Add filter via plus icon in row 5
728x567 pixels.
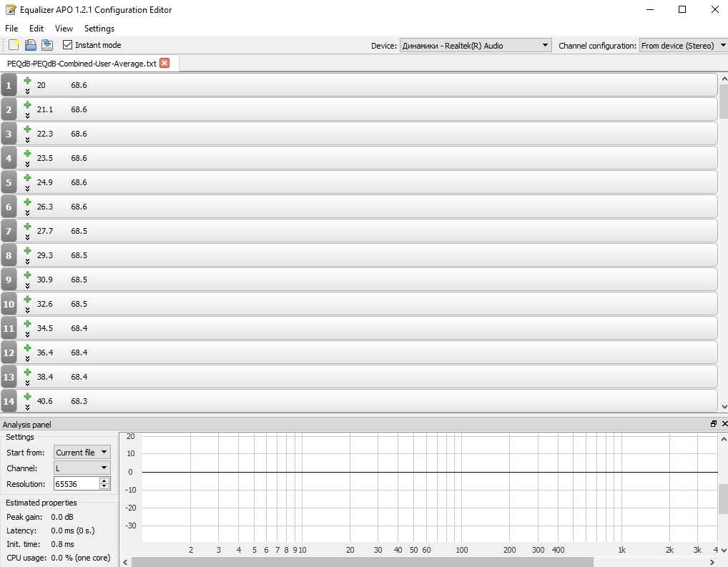coord(27,177)
